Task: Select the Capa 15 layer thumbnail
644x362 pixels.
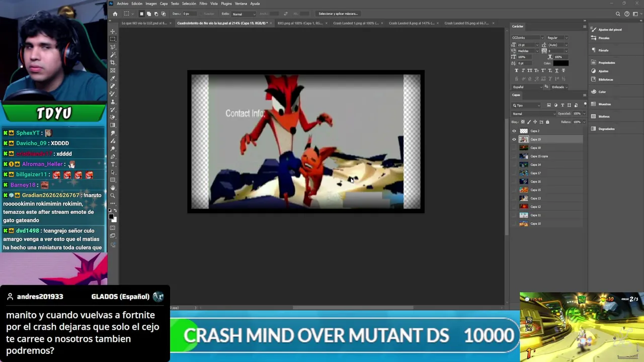Action: click(524, 190)
